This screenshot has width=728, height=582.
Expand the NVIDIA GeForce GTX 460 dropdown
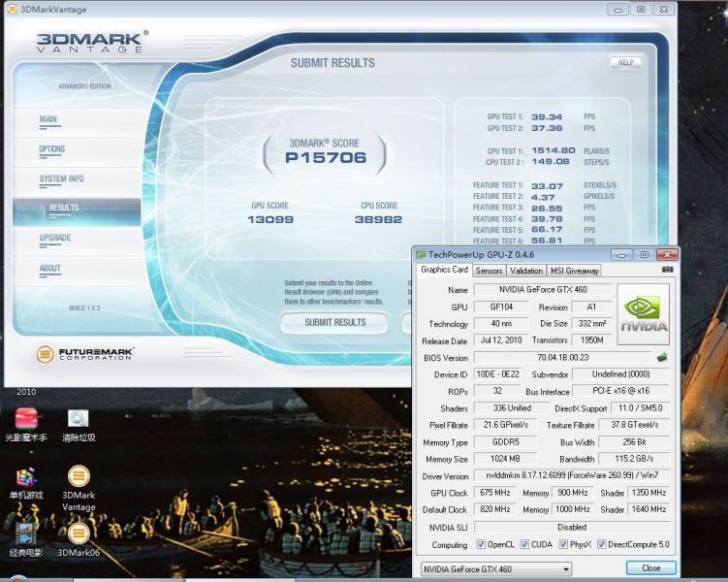(565, 568)
